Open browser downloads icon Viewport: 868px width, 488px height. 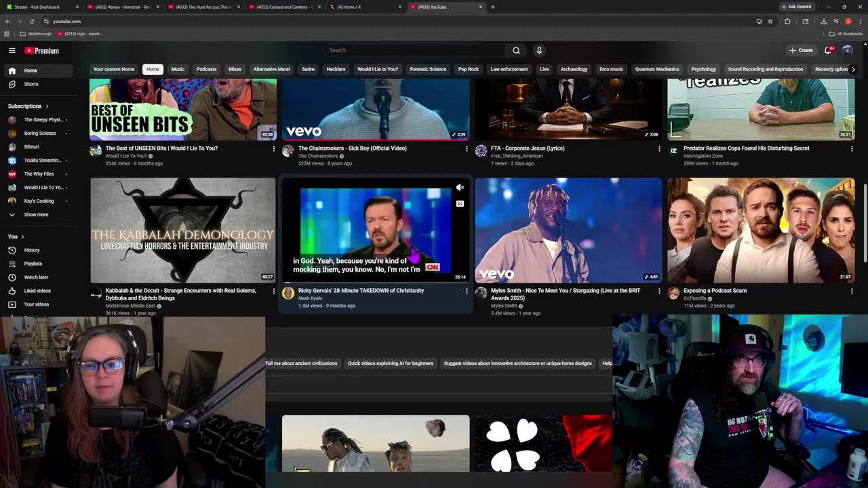tap(824, 21)
